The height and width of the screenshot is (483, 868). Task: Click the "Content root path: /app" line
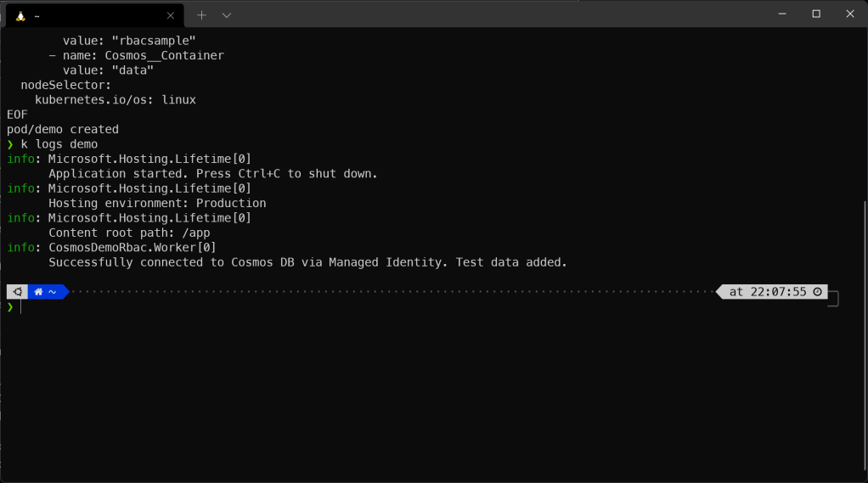[x=129, y=233]
